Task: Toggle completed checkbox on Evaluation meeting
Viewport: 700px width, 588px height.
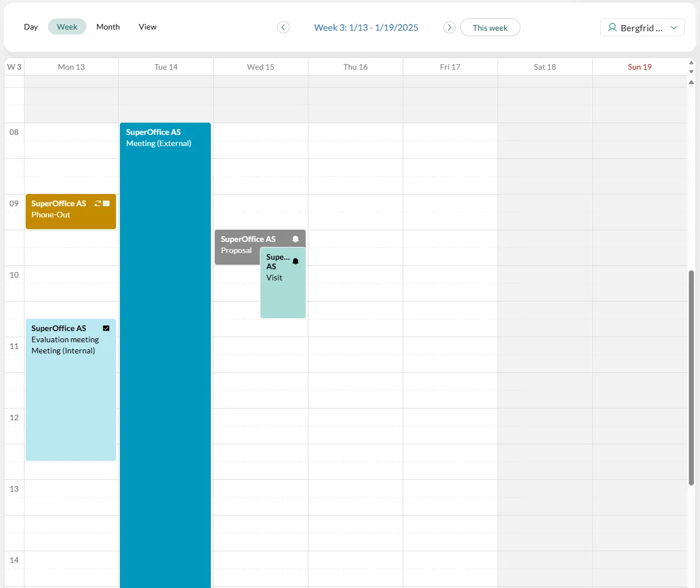Action: click(x=106, y=328)
